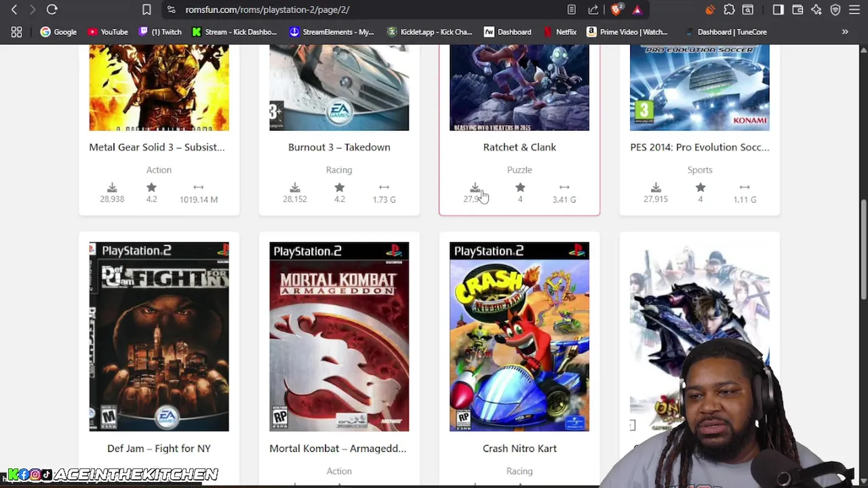Click the romsfun.com address bar URL
This screenshot has height=488, width=868.
coord(267,9)
